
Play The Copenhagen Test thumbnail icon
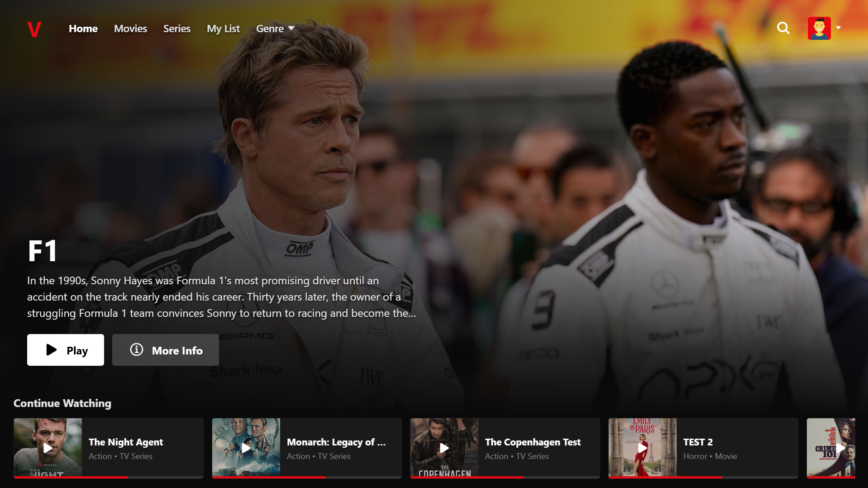click(x=444, y=448)
